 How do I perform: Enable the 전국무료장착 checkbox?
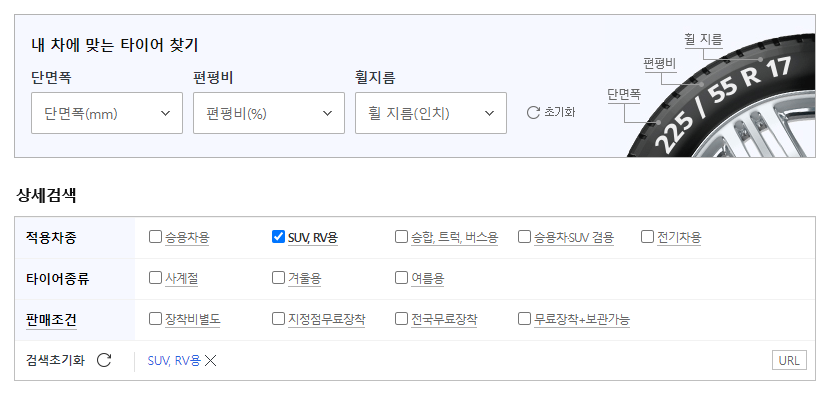[401, 319]
